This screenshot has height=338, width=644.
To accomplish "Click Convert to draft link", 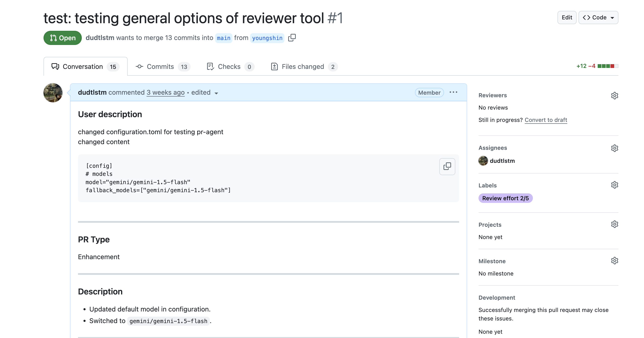I will (546, 120).
